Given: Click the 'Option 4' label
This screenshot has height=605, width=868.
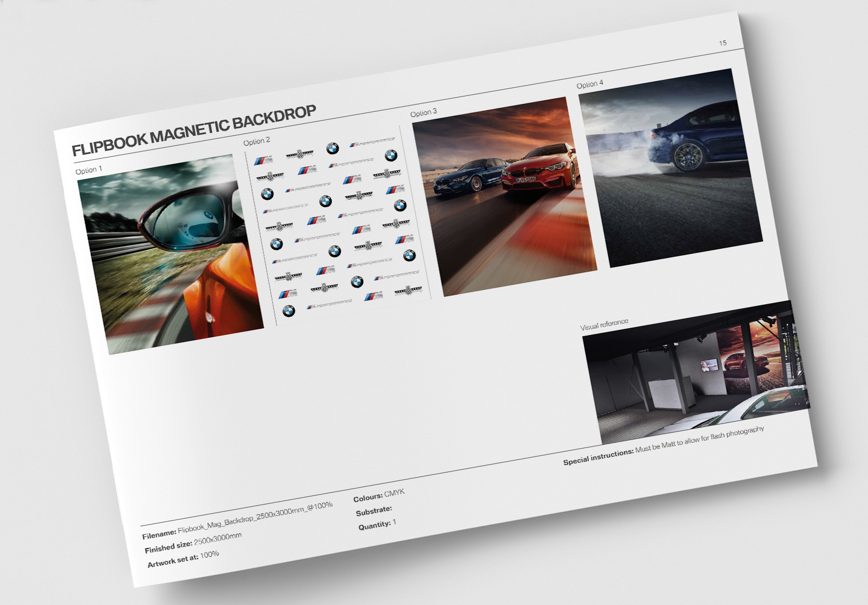Looking at the screenshot, I should pyautogui.click(x=590, y=84).
